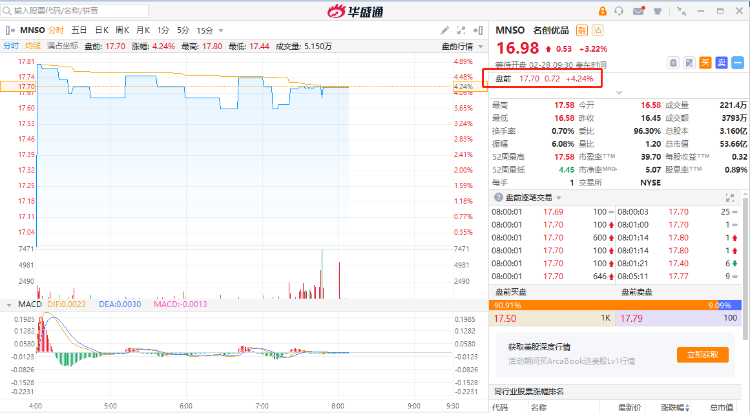Click the MACD indicator label

coord(30,304)
